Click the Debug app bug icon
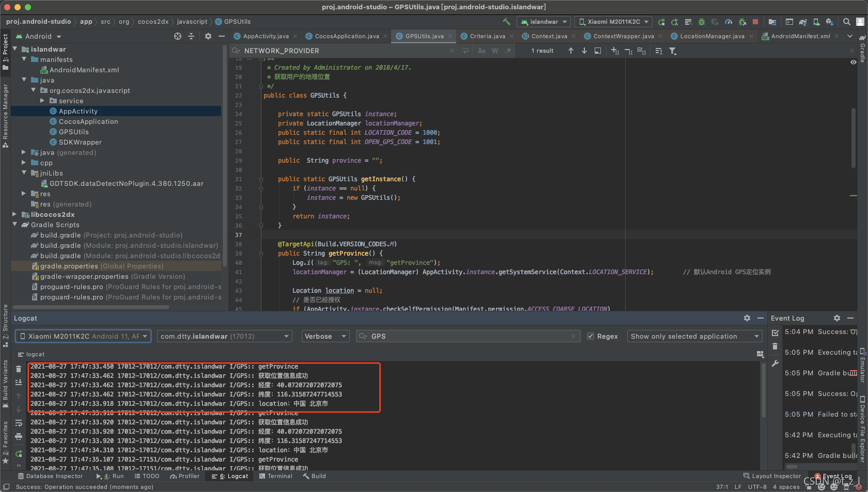 point(702,22)
